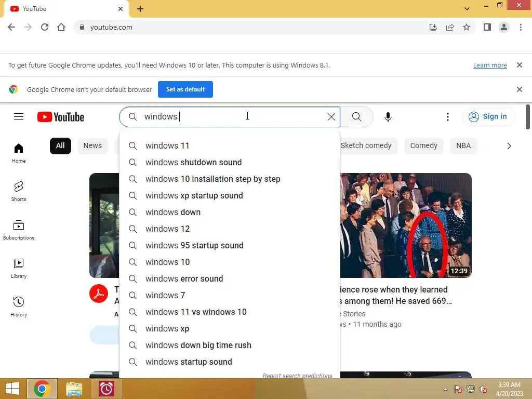The width and height of the screenshot is (532, 399).
Task: Select the NBA chip
Action: click(x=463, y=146)
